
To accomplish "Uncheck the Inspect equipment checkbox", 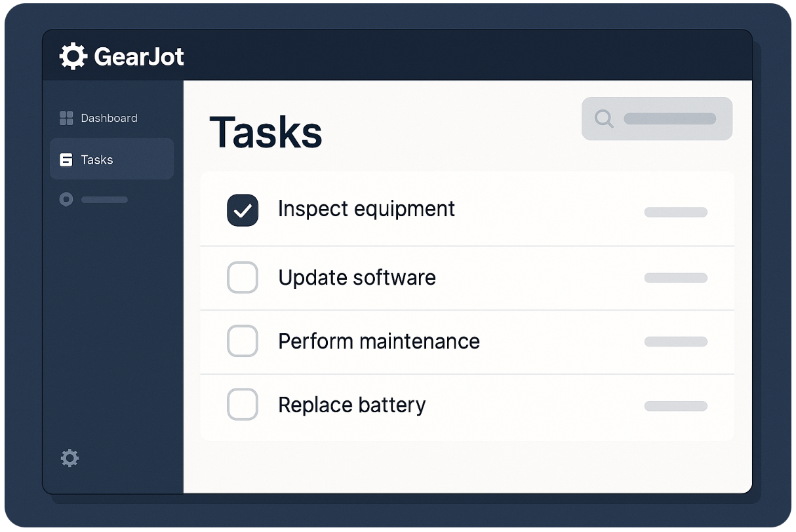I will pyautogui.click(x=243, y=210).
